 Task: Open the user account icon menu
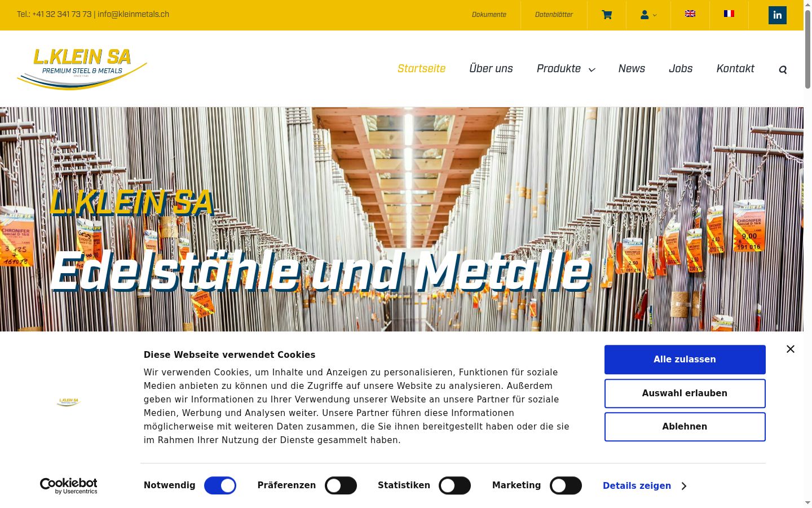648,15
